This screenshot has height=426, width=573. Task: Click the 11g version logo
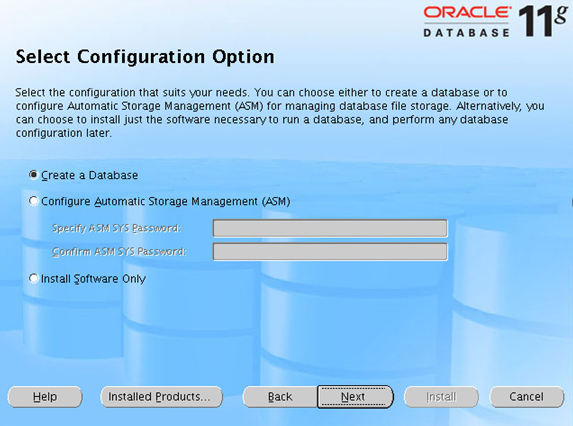click(543, 21)
